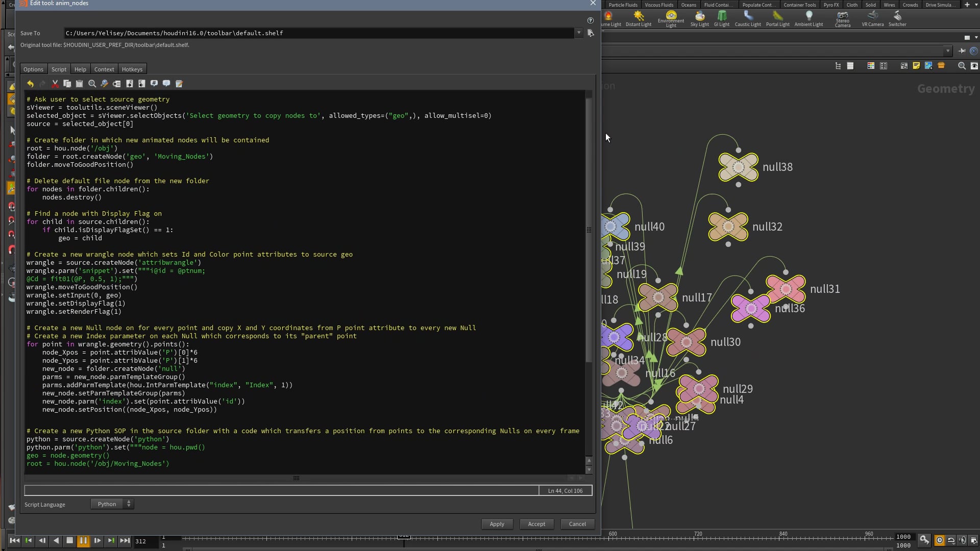Click the Save To file path field
Image resolution: width=980 pixels, height=551 pixels.
pos(320,32)
